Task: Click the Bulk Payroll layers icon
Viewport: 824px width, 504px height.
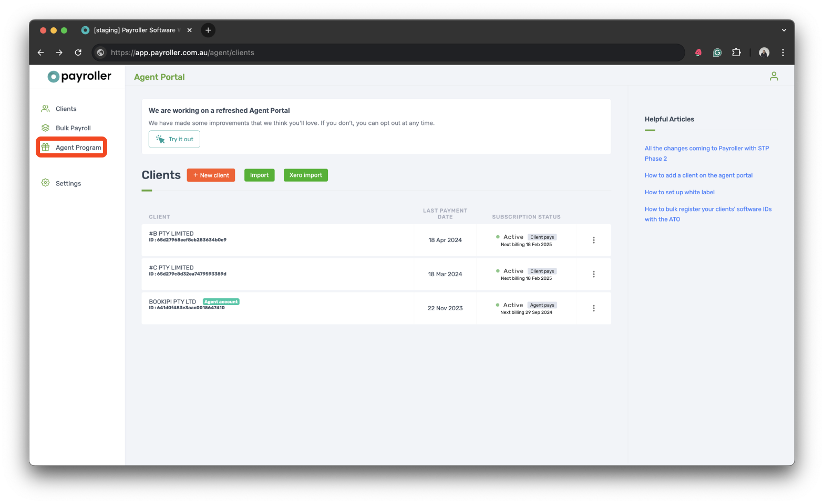Action: coord(45,128)
